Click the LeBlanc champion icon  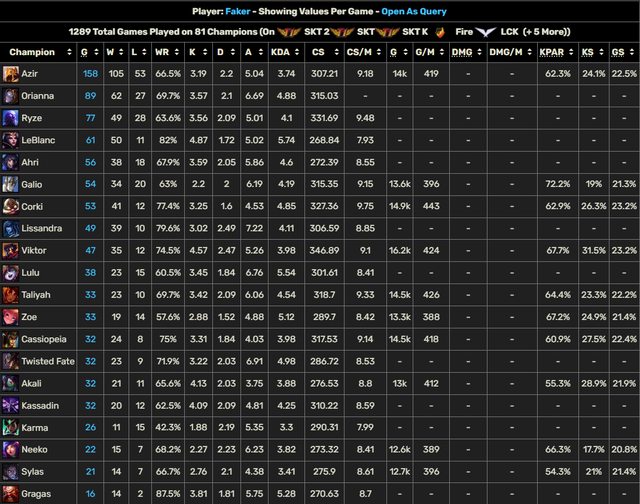[x=11, y=139]
